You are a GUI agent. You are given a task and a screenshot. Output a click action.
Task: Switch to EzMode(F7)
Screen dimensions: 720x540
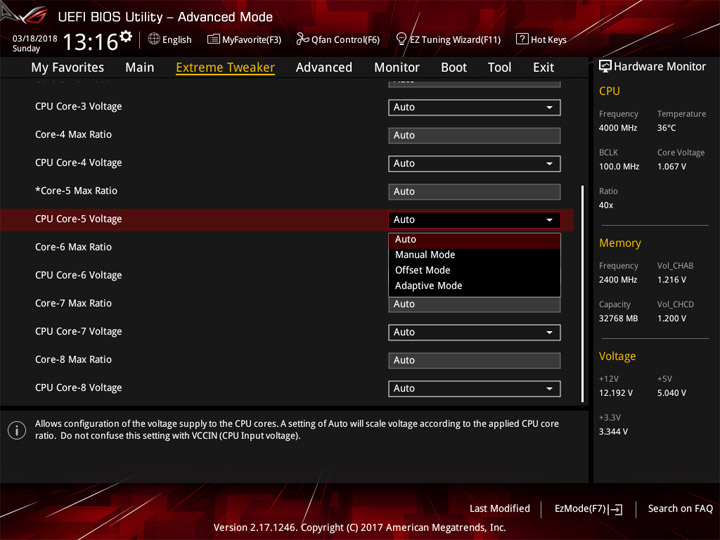[x=588, y=509]
